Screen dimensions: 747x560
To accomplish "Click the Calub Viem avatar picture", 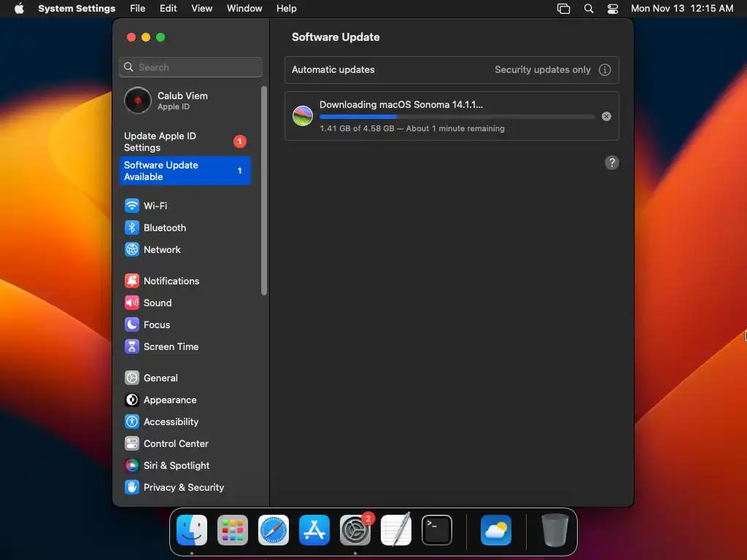I will [138, 101].
